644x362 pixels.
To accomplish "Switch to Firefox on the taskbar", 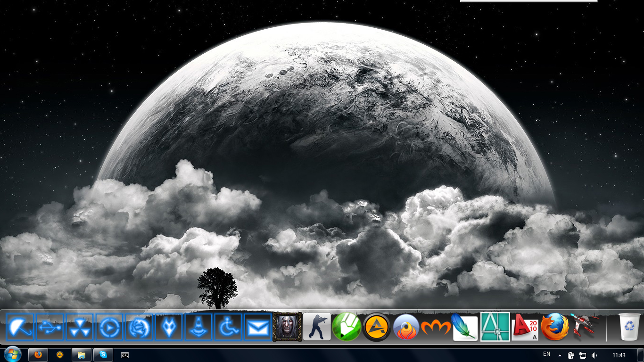I will click(x=38, y=355).
